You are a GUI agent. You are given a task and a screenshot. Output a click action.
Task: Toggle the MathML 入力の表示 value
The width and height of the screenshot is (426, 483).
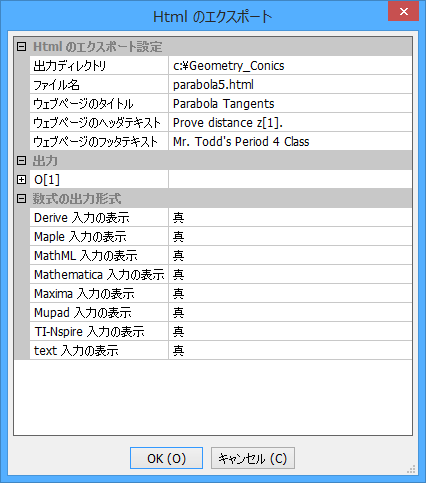290,256
